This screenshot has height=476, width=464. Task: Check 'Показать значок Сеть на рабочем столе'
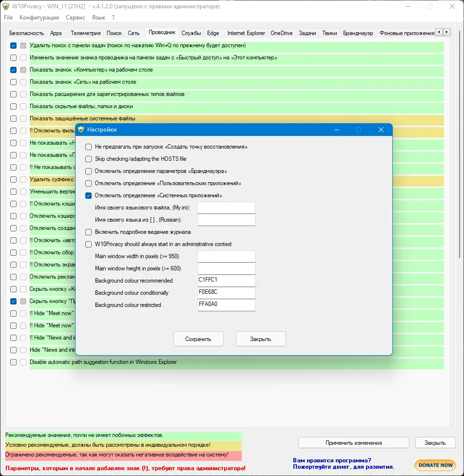[x=13, y=82]
